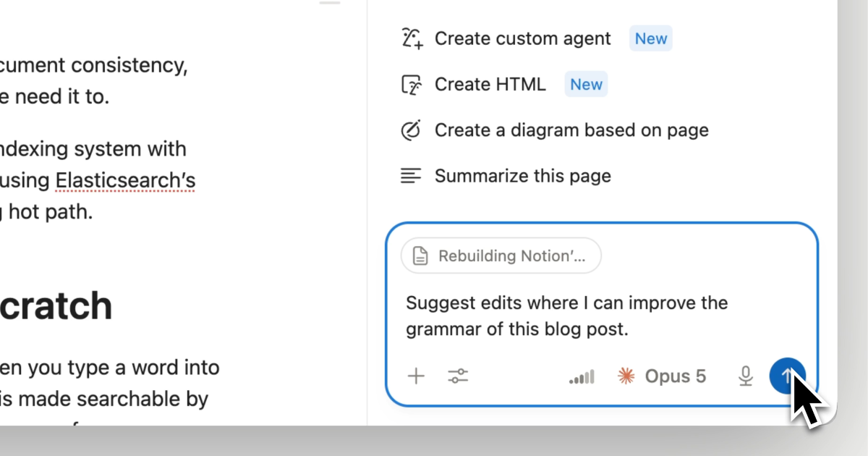Click the Rebuilding Notion page context chip
The image size is (868, 456).
(501, 256)
